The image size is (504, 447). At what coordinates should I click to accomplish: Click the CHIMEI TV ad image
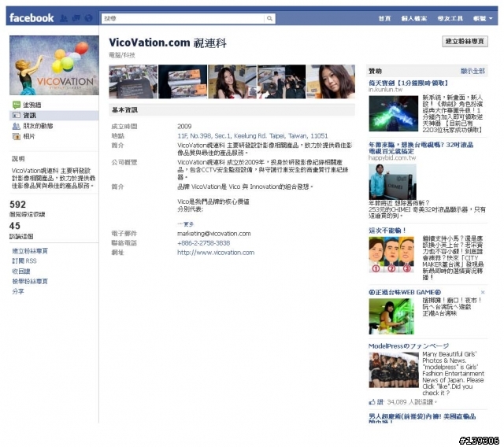point(392,182)
